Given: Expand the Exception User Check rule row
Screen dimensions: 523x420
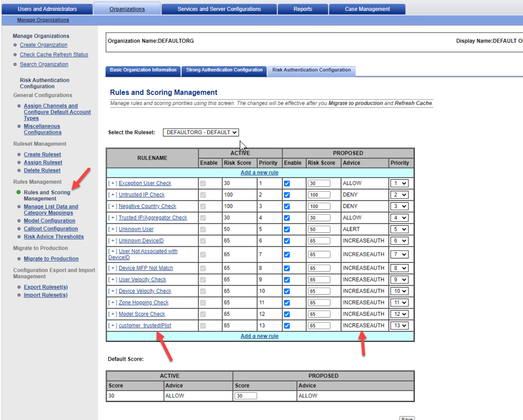Looking at the screenshot, I should click(x=113, y=183).
